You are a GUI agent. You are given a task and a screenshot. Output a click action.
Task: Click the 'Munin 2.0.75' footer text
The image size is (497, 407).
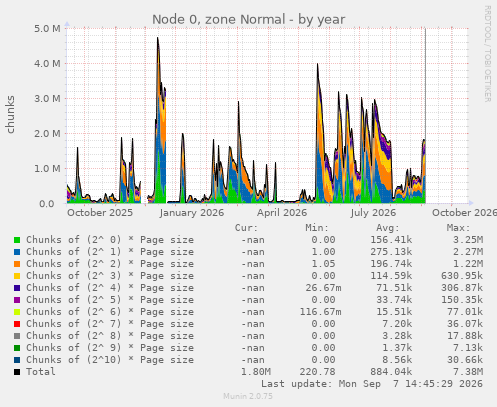coord(248,396)
